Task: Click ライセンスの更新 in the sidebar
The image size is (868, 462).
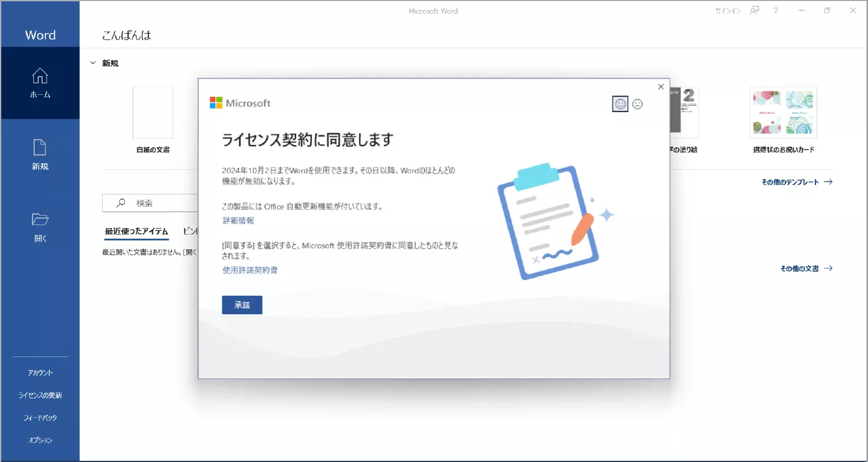Action: coord(40,395)
